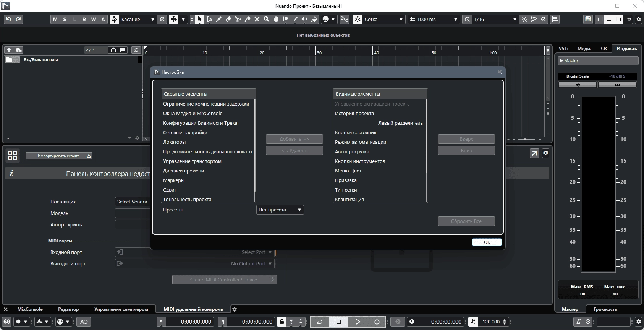Viewport: 644px width, 330px height.
Task: Select the Hand pan tool
Action: click(x=276, y=19)
